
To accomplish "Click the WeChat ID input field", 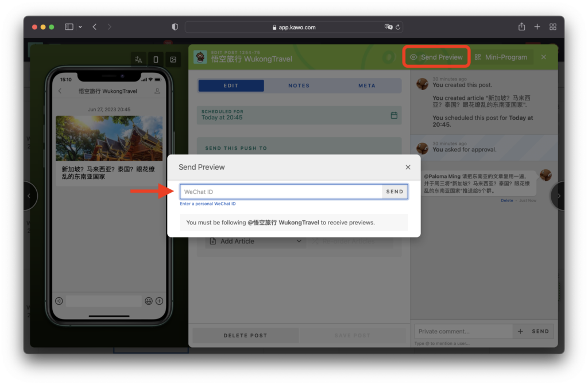I will coord(281,192).
